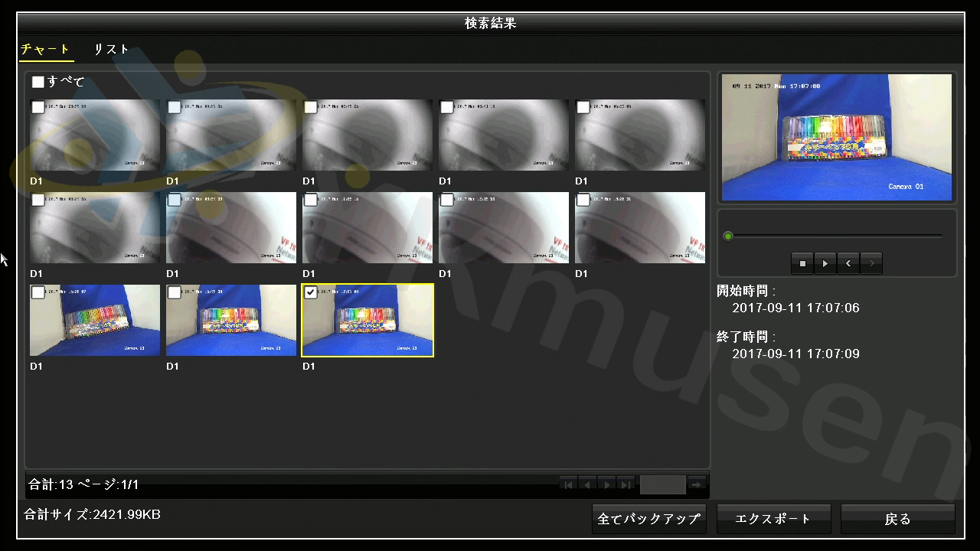Click the page number input field
This screenshot has width=980, height=551.
661,484
